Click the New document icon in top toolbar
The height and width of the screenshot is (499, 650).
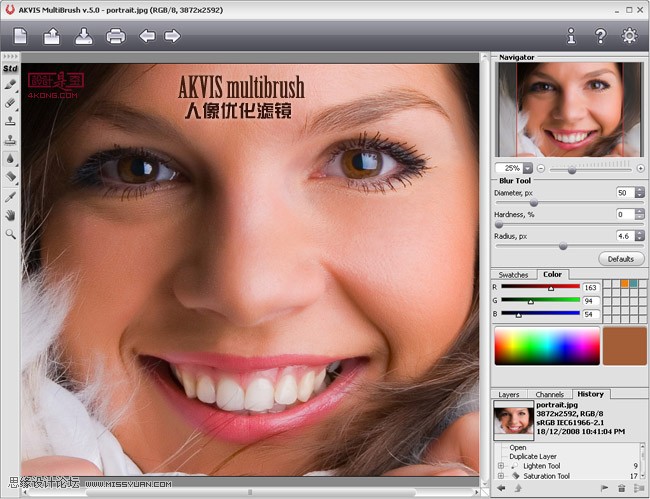tap(20, 37)
